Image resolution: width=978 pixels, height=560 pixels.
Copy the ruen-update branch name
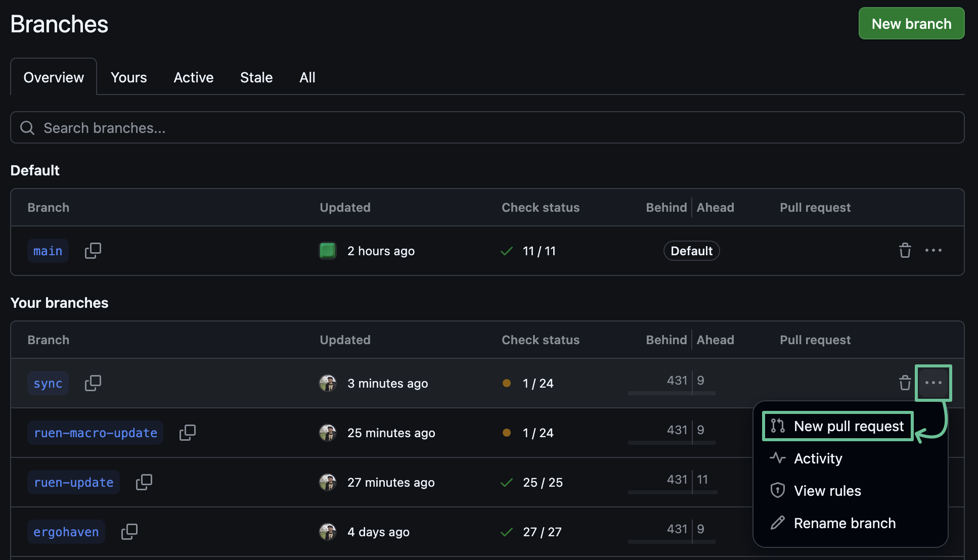(144, 482)
